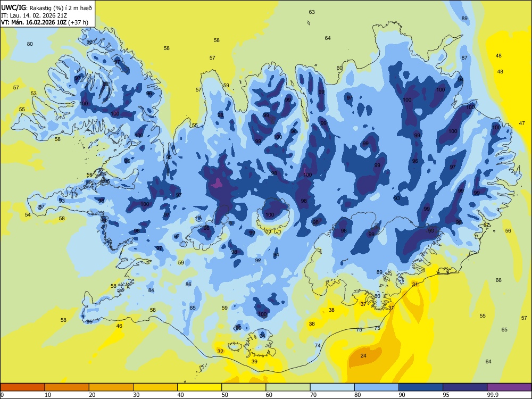Image resolution: width=532 pixels, height=399 pixels.
Task: Click the 60–70 pale green legend swatch
Action: [x=288, y=387]
